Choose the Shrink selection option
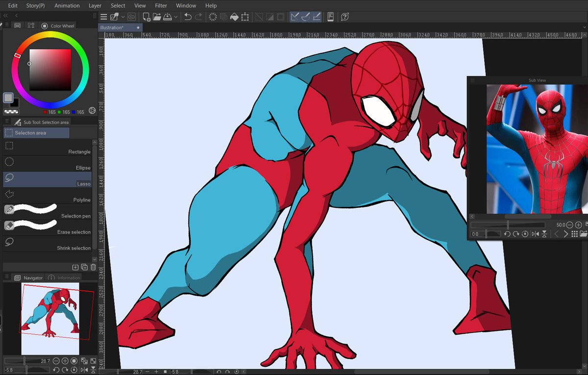 (x=48, y=244)
